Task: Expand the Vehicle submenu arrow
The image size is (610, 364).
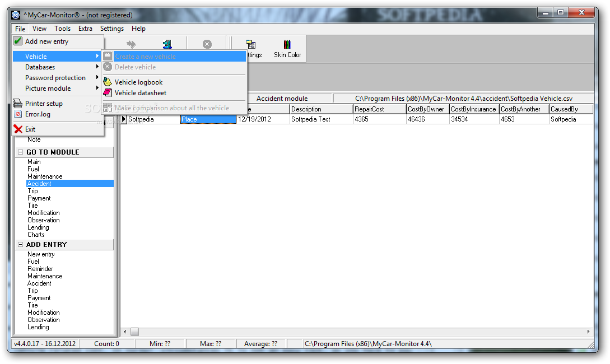Action: pyautogui.click(x=97, y=56)
